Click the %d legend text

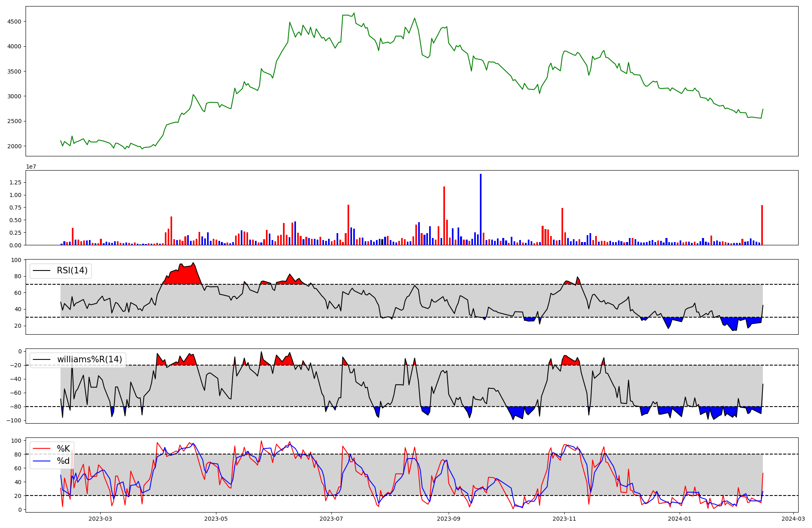63,461
